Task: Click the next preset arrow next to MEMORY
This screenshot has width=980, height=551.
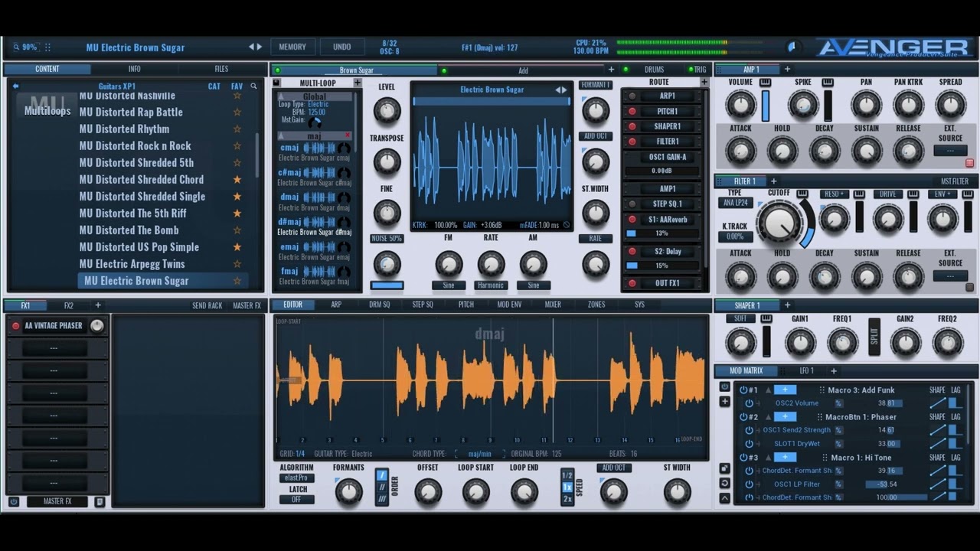Action: tap(260, 47)
